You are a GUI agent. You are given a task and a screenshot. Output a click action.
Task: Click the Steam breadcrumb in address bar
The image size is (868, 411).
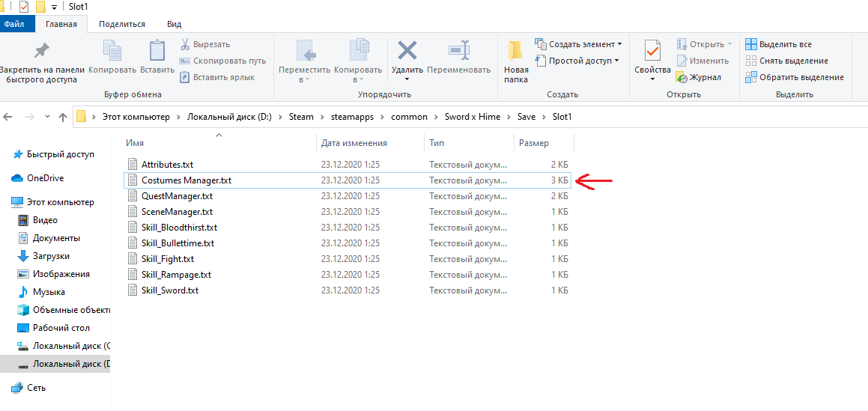[x=301, y=117]
